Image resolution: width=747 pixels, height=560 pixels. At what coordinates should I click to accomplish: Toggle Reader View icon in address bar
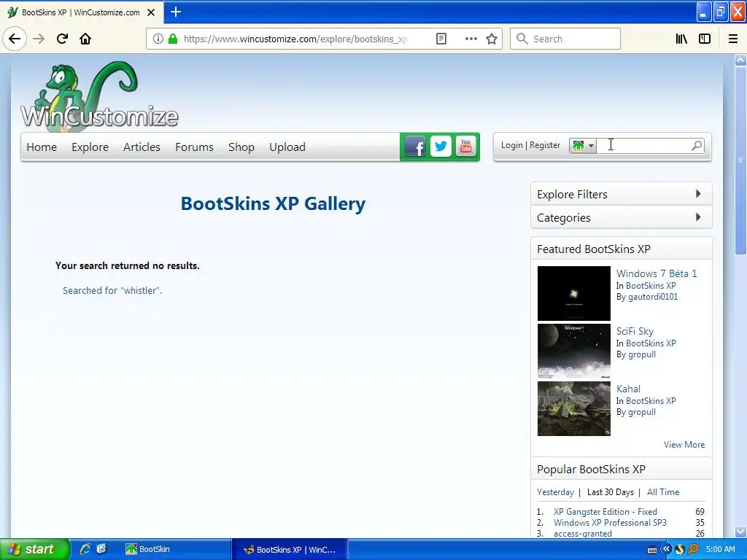(x=441, y=39)
